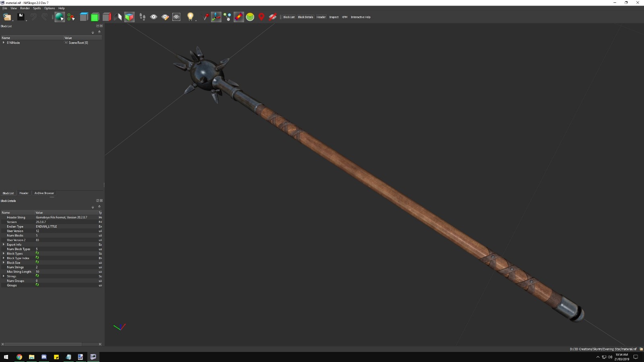
Task: Toggle the Block Details toolbar button
Action: click(x=305, y=17)
